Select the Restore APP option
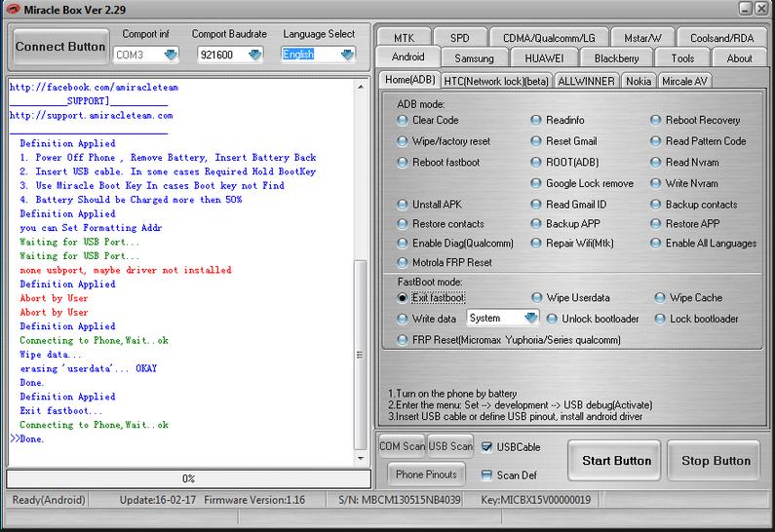The width and height of the screenshot is (775, 532). click(685, 224)
